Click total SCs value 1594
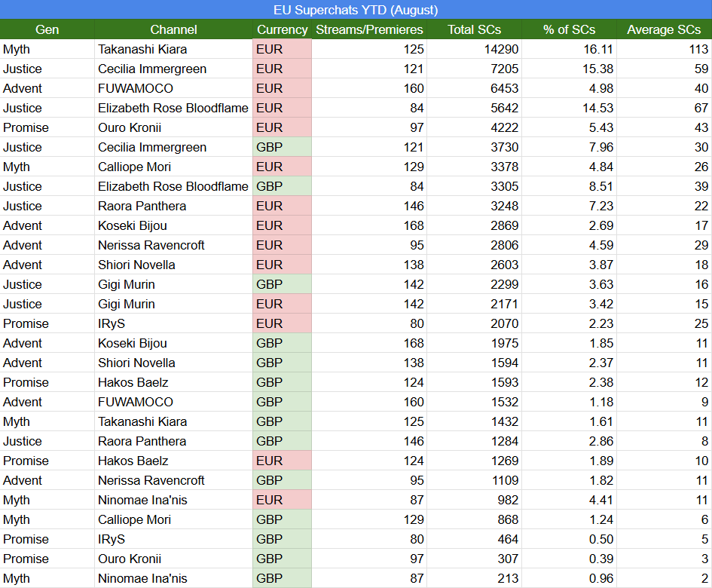Viewport: 712px width, 588px height. click(504, 363)
